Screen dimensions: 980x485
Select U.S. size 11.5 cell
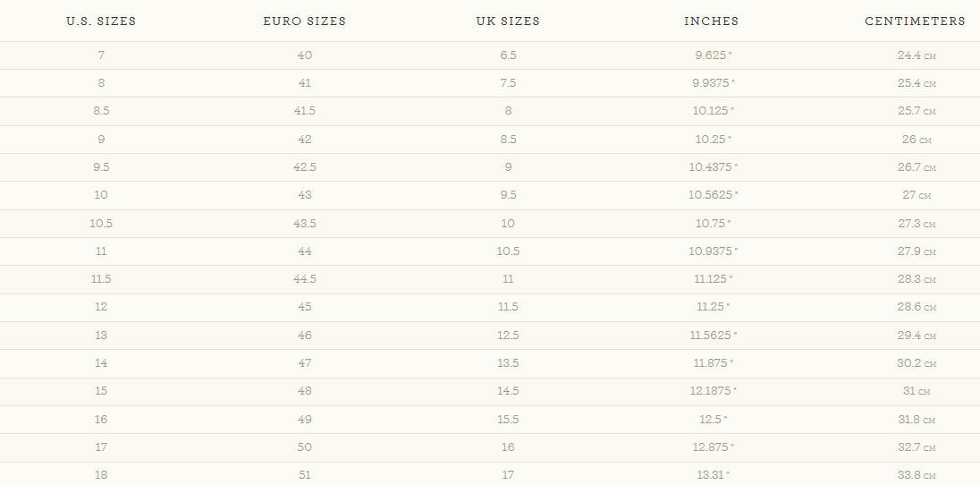[x=101, y=279]
